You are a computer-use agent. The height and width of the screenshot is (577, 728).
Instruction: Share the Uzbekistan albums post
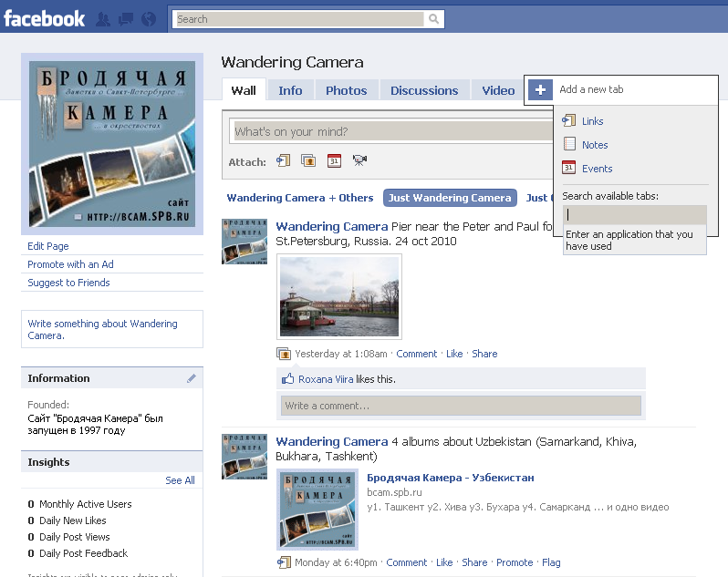pyautogui.click(x=474, y=562)
